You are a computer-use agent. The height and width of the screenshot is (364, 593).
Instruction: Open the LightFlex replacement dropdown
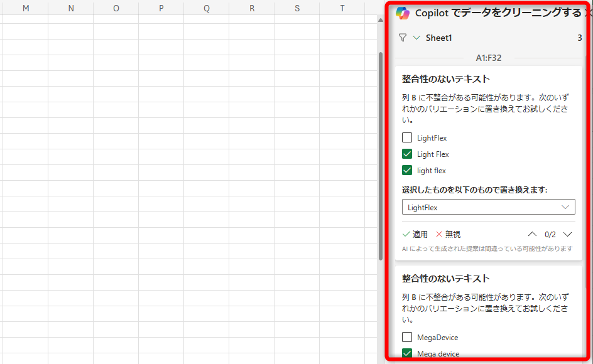click(x=488, y=207)
